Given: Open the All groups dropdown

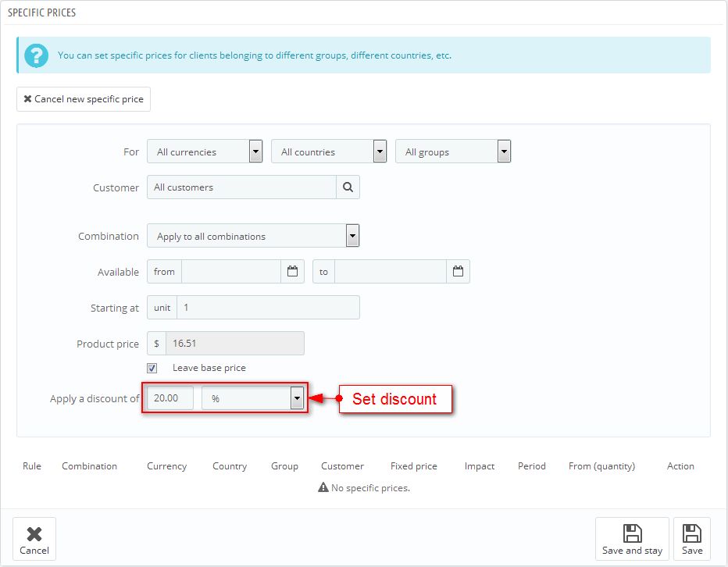Looking at the screenshot, I should click(x=453, y=152).
